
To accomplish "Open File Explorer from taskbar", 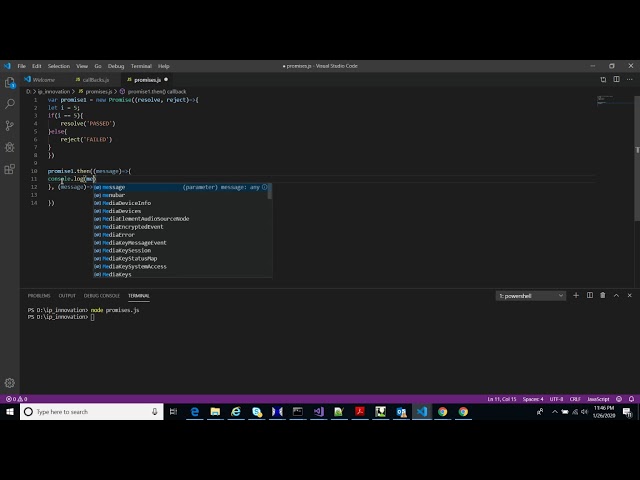I will pos(215,411).
